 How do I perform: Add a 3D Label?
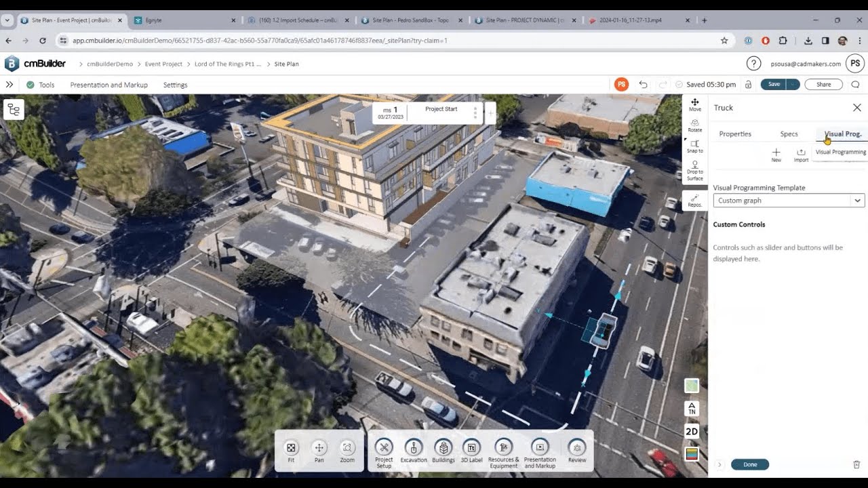(471, 451)
